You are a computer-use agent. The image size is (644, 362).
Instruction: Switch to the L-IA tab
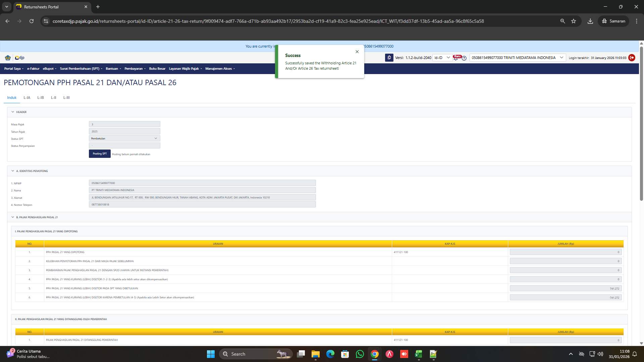click(27, 98)
